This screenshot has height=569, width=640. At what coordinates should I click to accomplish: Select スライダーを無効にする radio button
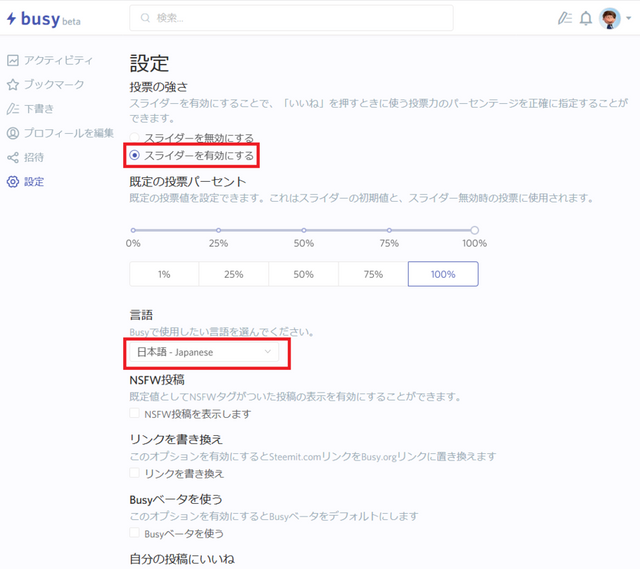coord(134,138)
